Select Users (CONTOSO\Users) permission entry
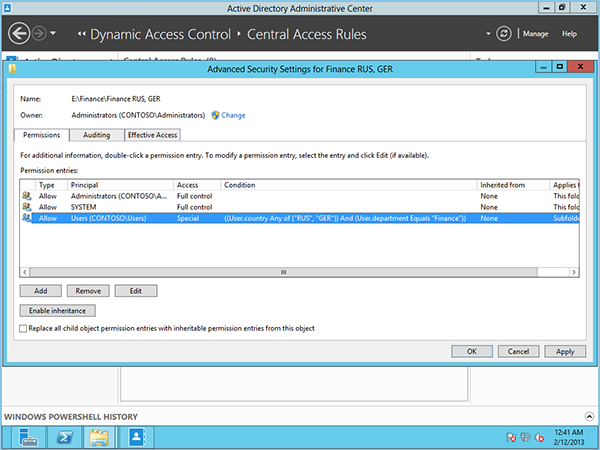 pyautogui.click(x=300, y=218)
